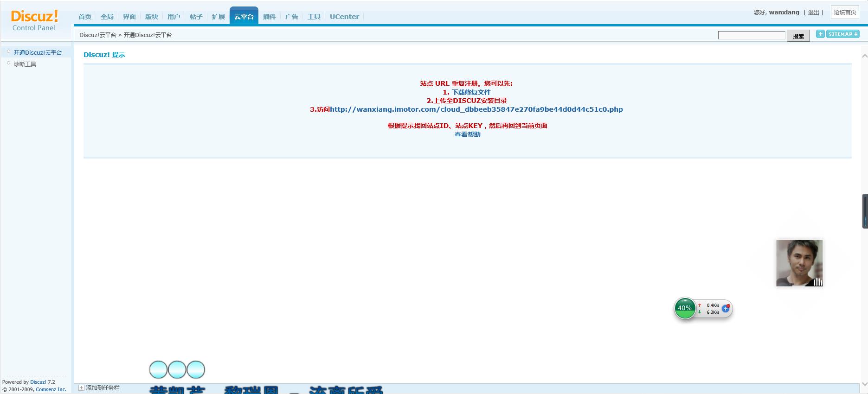868x394 pixels.
Task: Open the SITEMAP dropdown button
Action: [843, 34]
